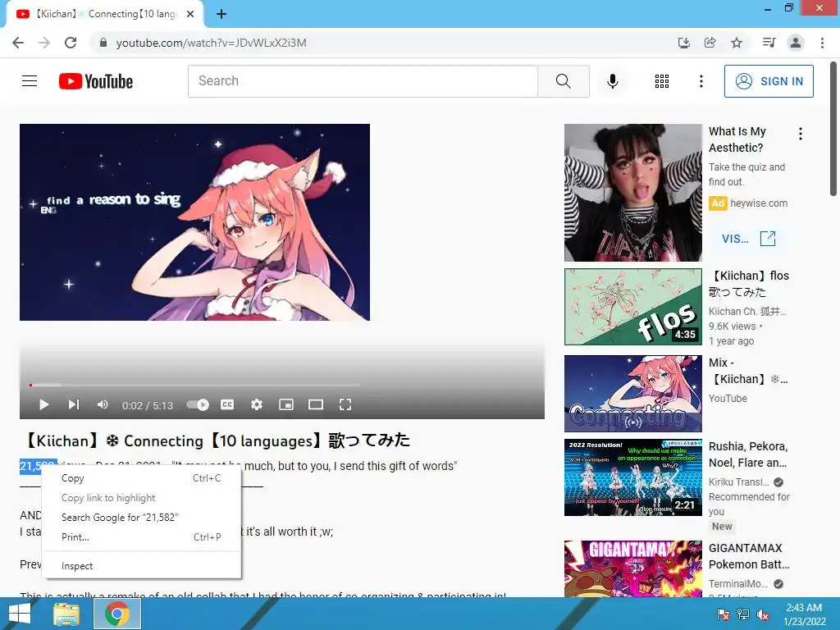
Task: Click the SIGN IN button
Action: (769, 81)
